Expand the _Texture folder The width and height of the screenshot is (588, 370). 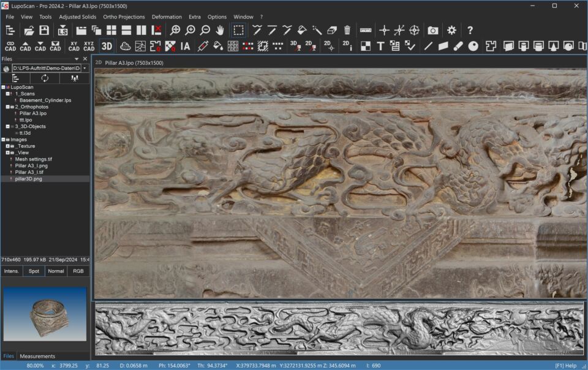pyautogui.click(x=7, y=146)
